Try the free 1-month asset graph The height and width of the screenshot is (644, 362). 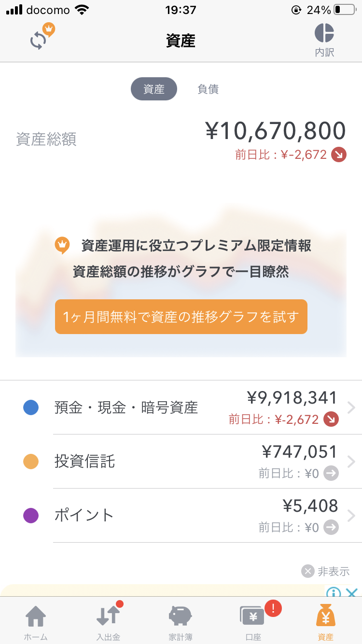click(x=181, y=317)
